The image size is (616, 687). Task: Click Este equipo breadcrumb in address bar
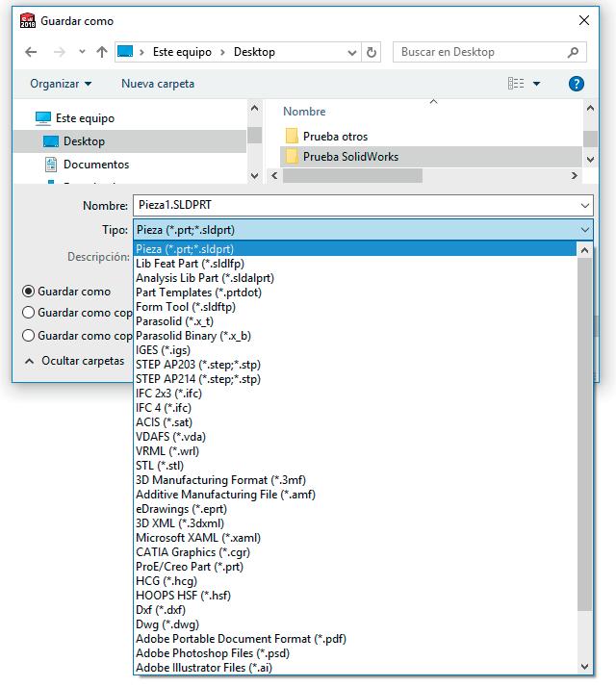(182, 52)
